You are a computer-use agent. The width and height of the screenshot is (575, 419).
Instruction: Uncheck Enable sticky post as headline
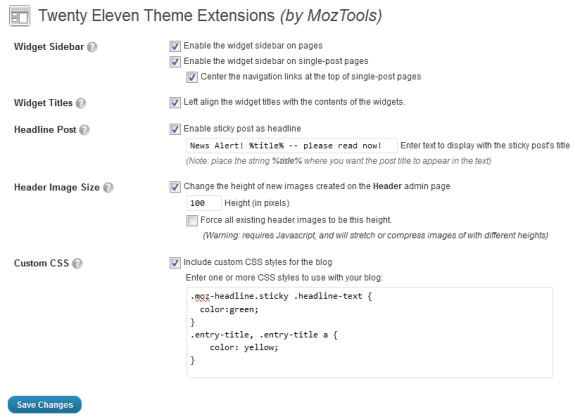[x=175, y=129]
